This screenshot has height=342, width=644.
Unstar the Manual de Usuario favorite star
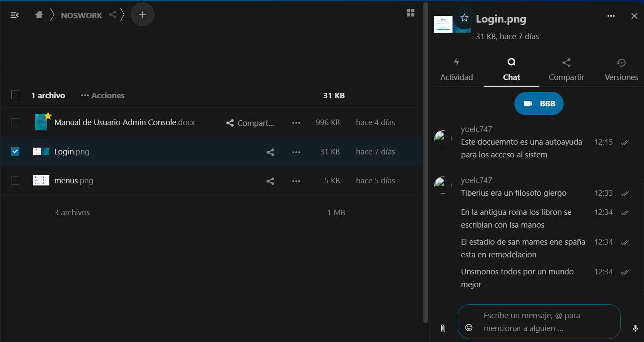[48, 116]
